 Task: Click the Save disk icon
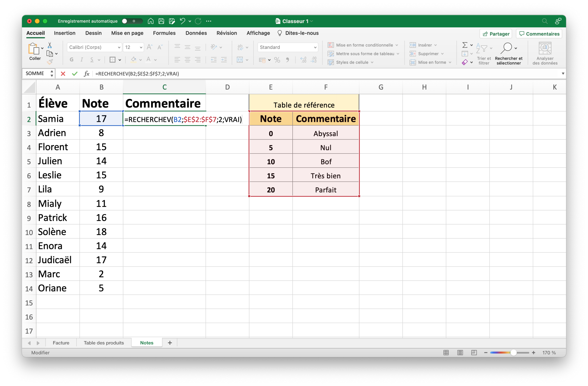[x=161, y=21]
